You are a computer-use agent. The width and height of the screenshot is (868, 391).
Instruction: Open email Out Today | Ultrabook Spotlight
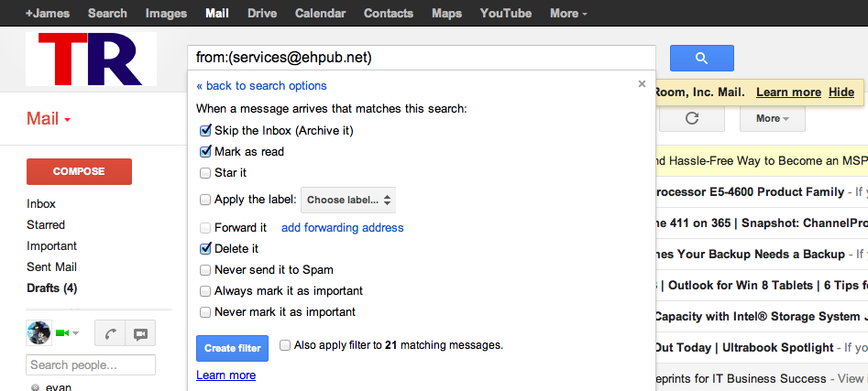[x=761, y=347]
